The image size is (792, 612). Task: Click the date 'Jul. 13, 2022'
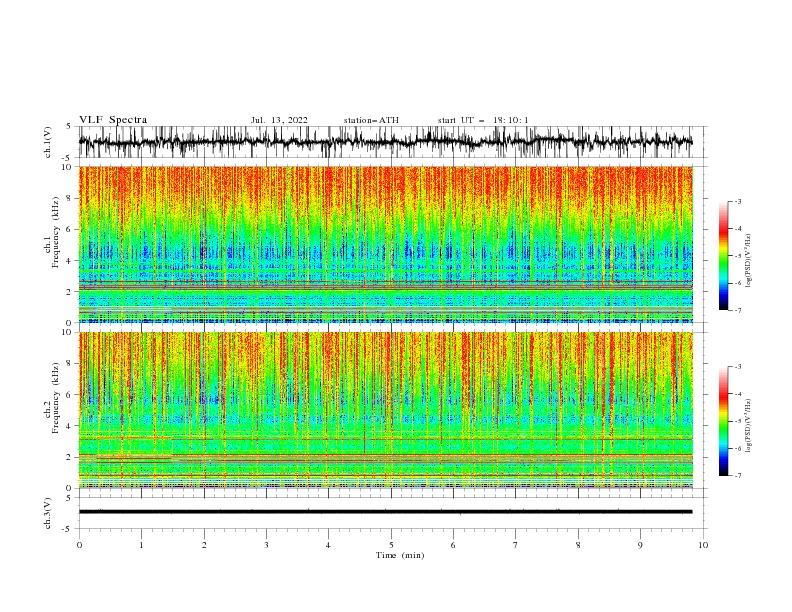[279, 120]
